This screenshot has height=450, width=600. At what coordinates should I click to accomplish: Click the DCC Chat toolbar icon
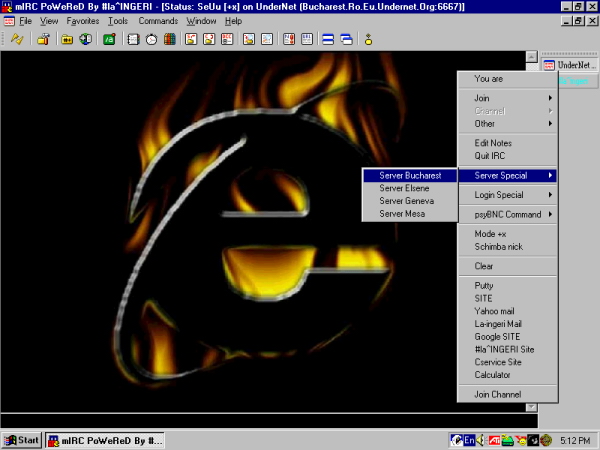(x=209, y=39)
